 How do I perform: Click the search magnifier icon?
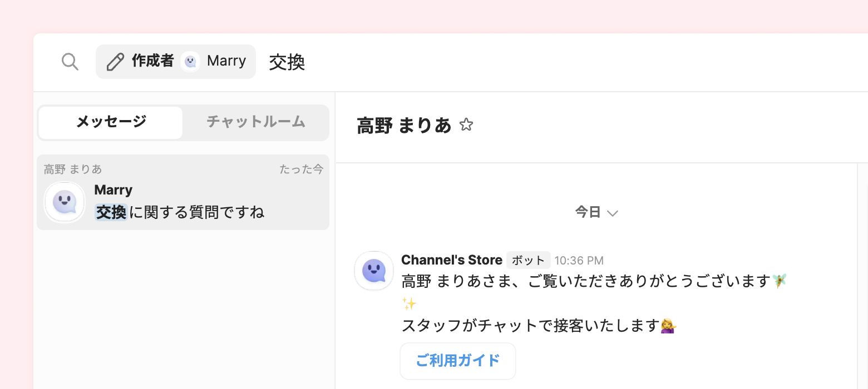pos(70,62)
